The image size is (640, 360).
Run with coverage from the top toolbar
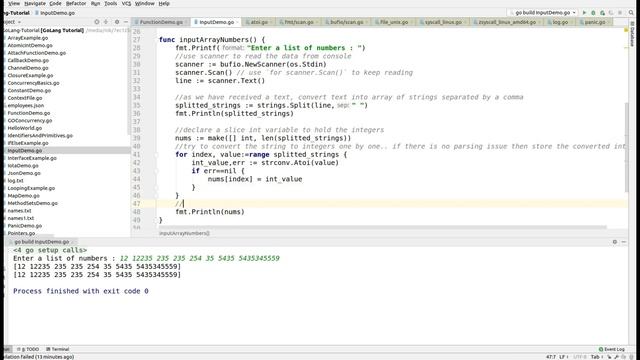click(602, 13)
